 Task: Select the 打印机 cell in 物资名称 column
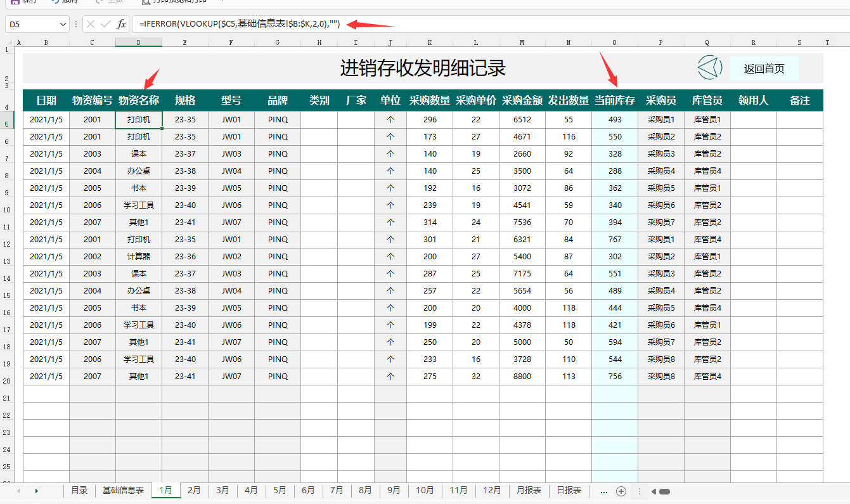(139, 119)
